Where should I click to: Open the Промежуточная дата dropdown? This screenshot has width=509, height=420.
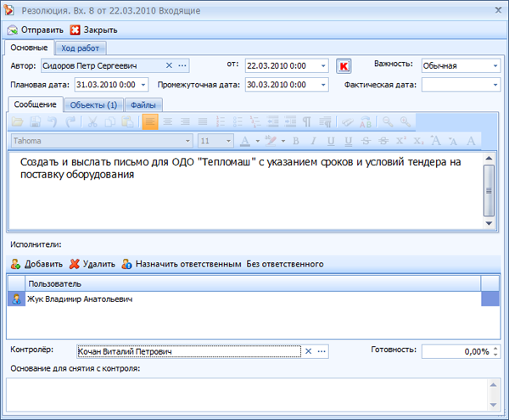coord(323,85)
